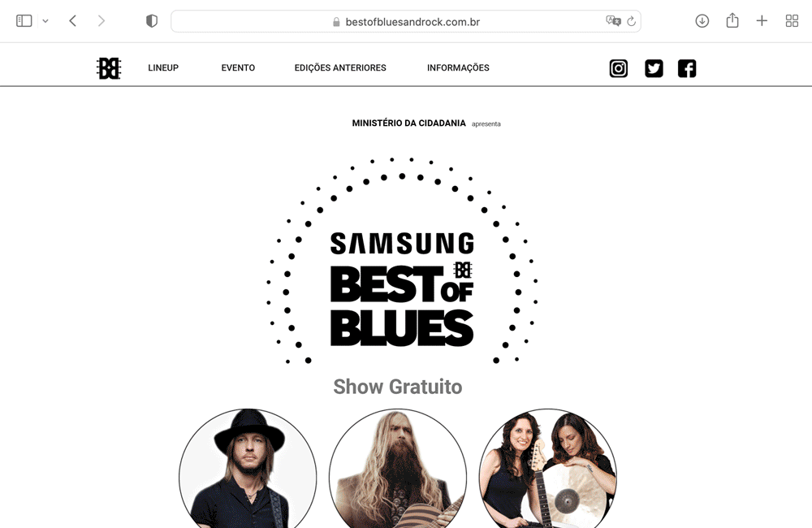Viewport: 812px width, 528px height.
Task: Open the Twitter icon link
Action: pos(654,68)
